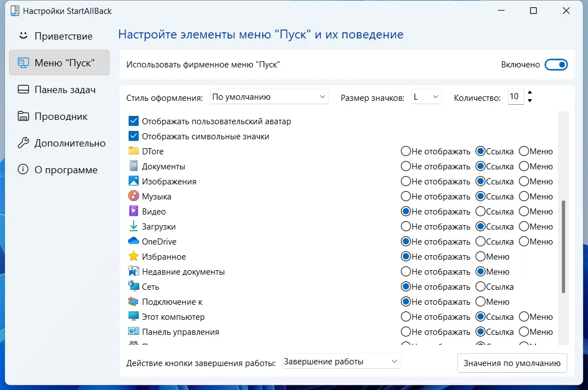588x390 pixels.
Task: Maximize the StartAllBack settings window
Action: click(533, 11)
